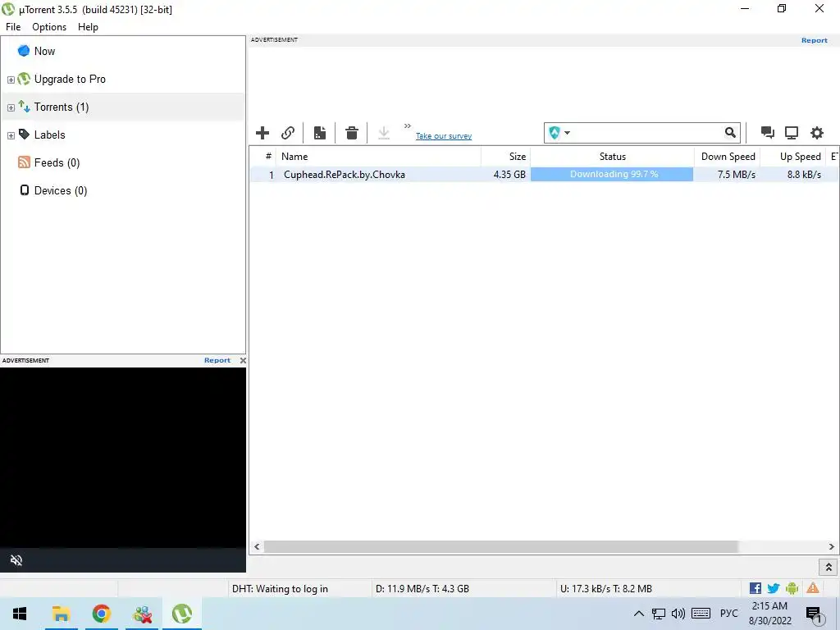This screenshot has height=630, width=840.
Task: Sort by Up Speed column header
Action: tap(794, 157)
